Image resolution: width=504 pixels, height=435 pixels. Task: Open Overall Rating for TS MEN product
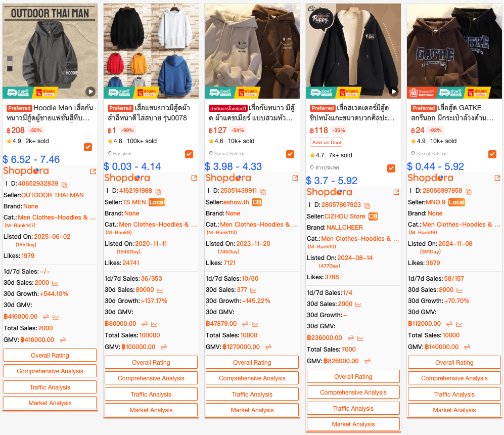coord(151,362)
